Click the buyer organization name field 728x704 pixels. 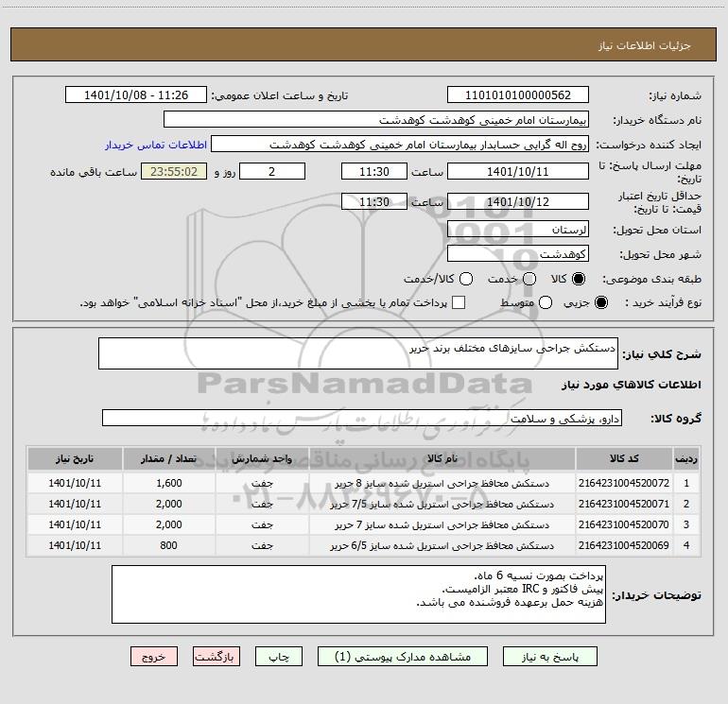click(x=376, y=120)
